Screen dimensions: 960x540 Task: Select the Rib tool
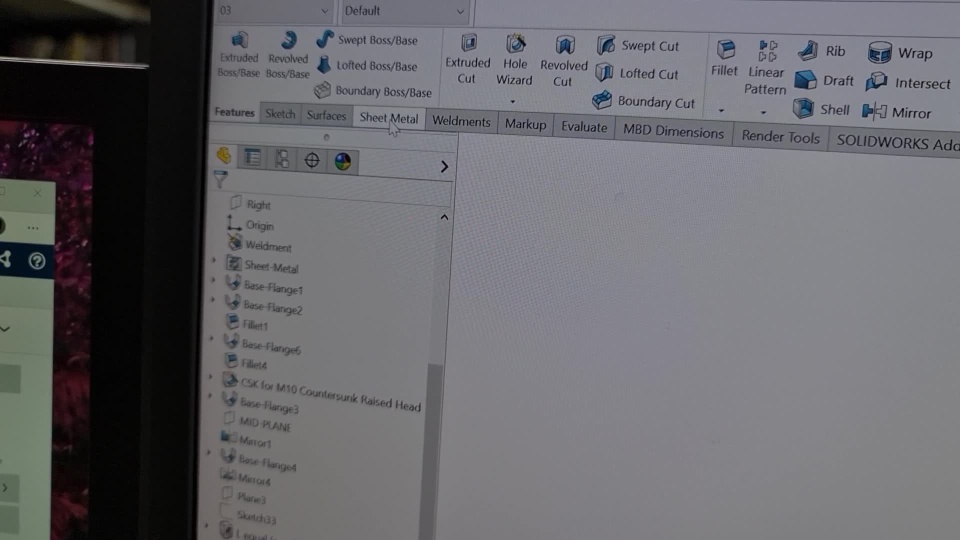(x=821, y=51)
